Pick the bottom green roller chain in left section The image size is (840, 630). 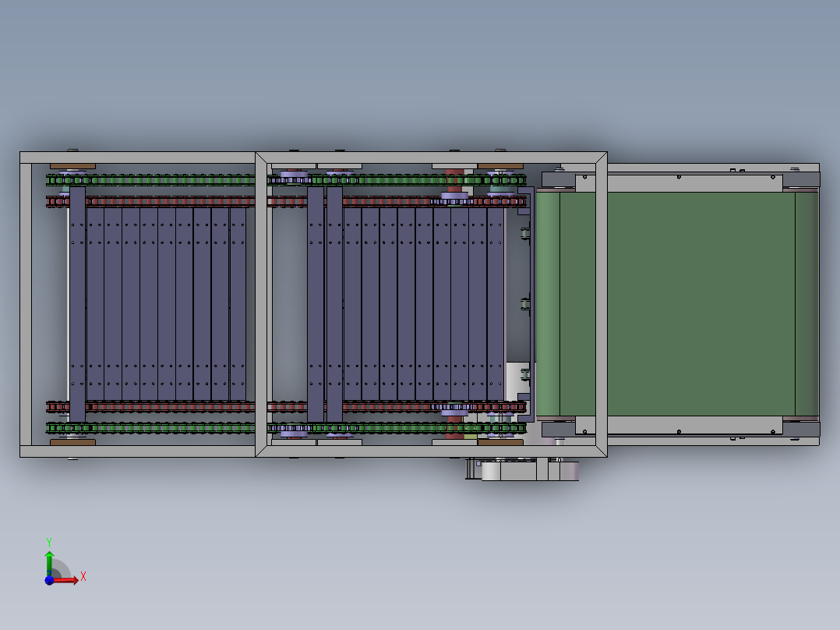pos(150,428)
